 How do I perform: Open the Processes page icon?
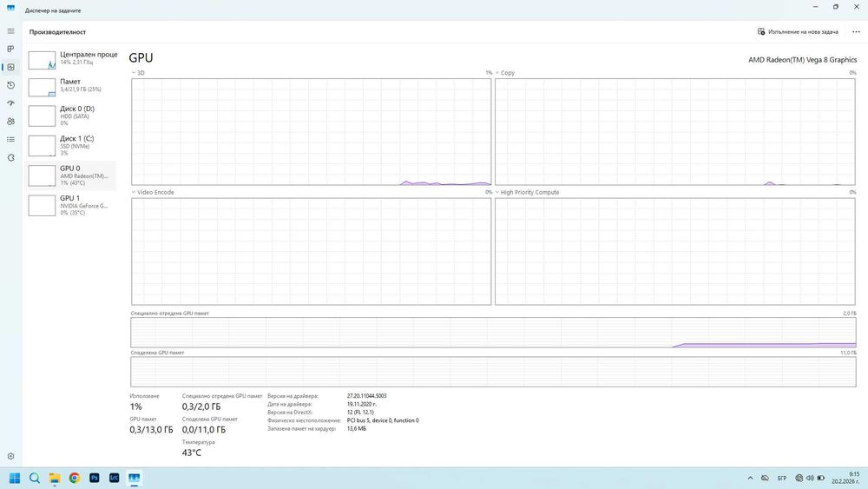(10, 49)
